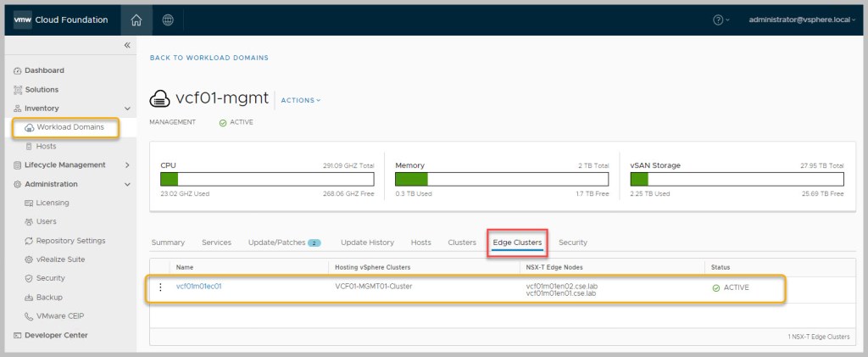Click Back to Workload Domains link
Screen dimensions: 868x357
pos(209,58)
